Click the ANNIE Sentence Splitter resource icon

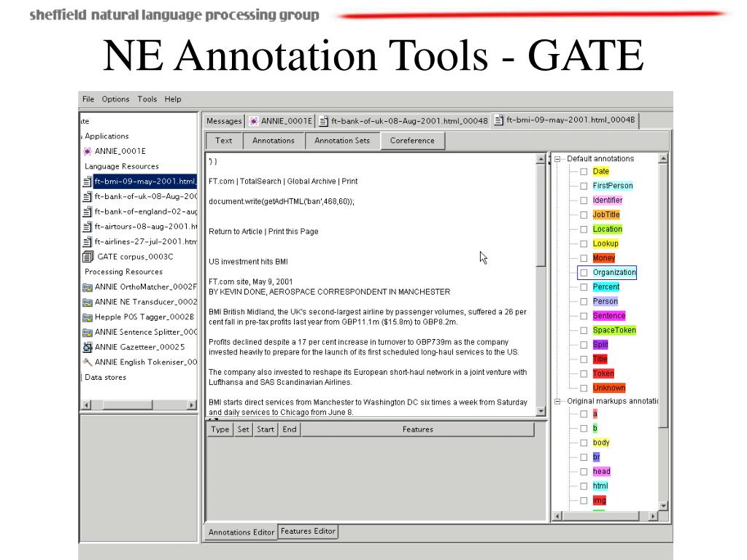[88, 332]
